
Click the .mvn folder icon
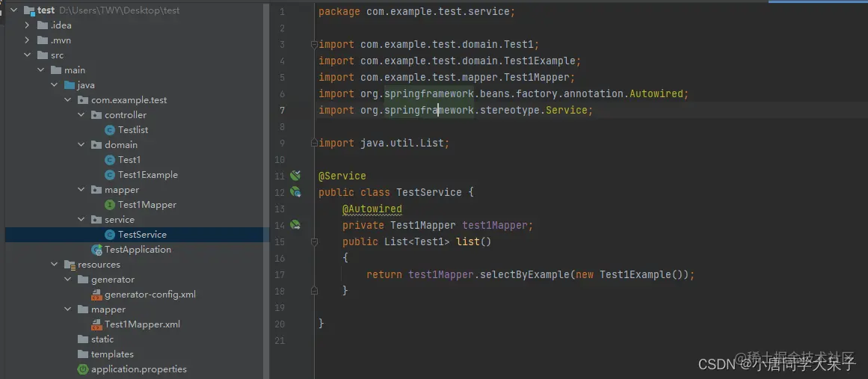(43, 40)
